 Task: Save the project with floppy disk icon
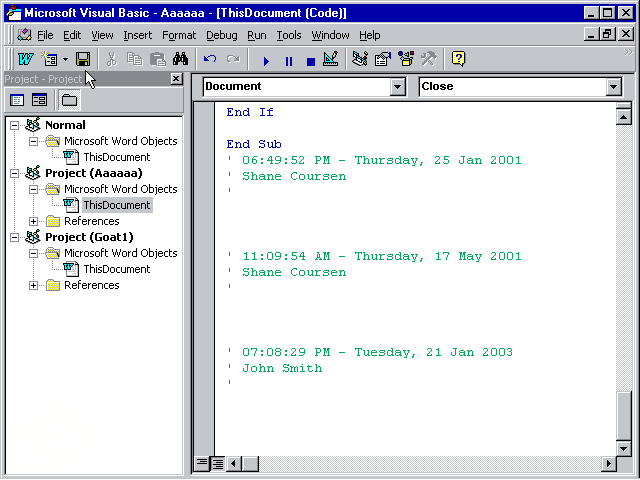(83, 59)
